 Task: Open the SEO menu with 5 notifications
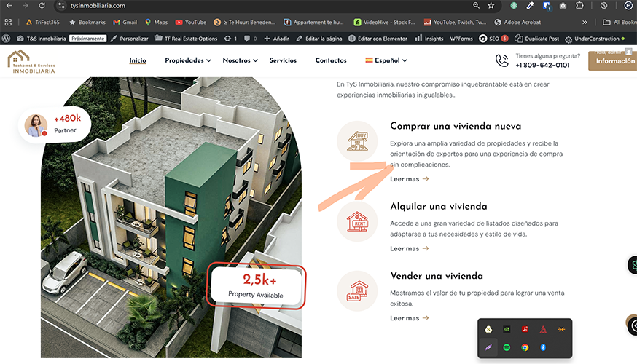(493, 39)
